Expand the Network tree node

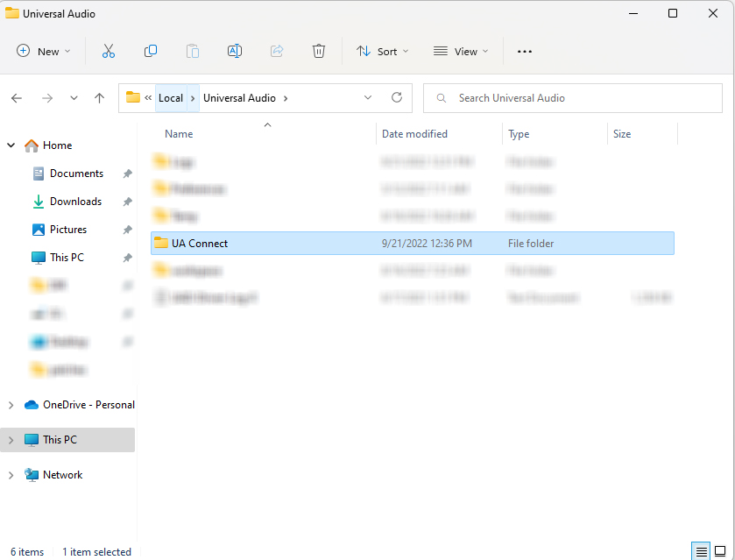(x=11, y=475)
